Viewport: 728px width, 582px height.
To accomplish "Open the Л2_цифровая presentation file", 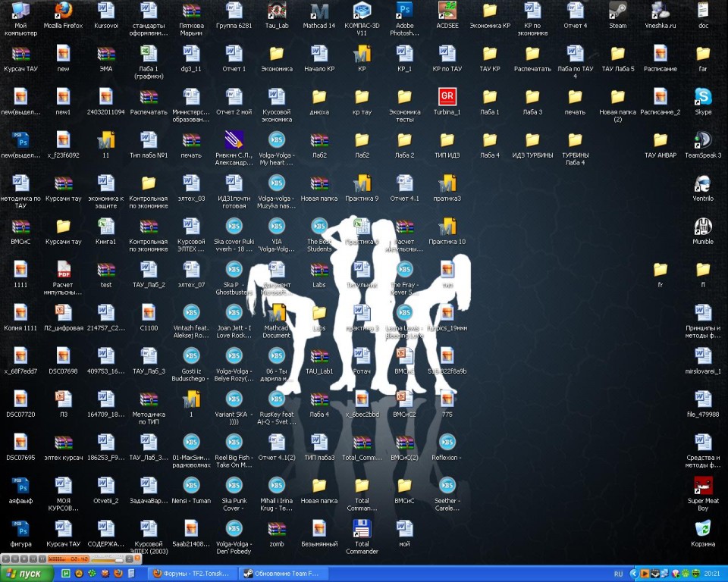I will [63, 318].
